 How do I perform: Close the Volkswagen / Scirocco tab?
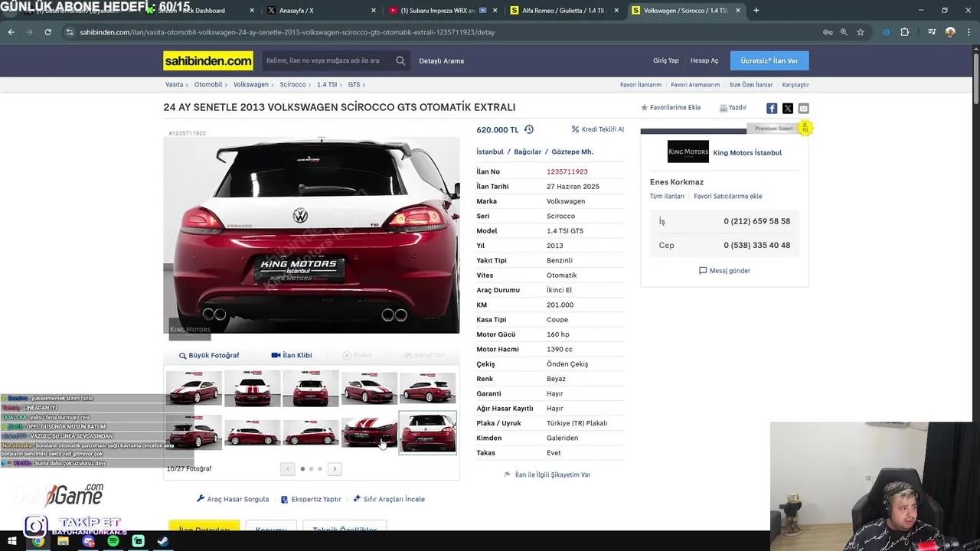(x=739, y=11)
